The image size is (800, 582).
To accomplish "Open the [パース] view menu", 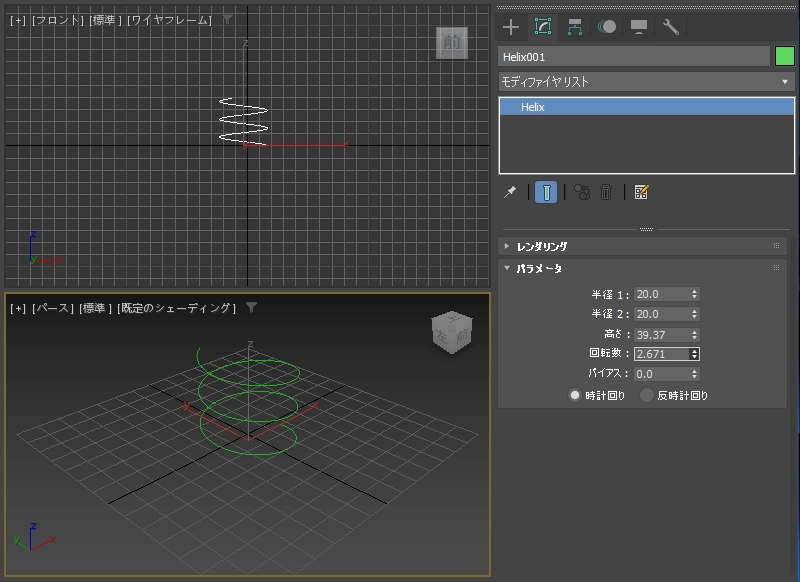I will pos(53,308).
